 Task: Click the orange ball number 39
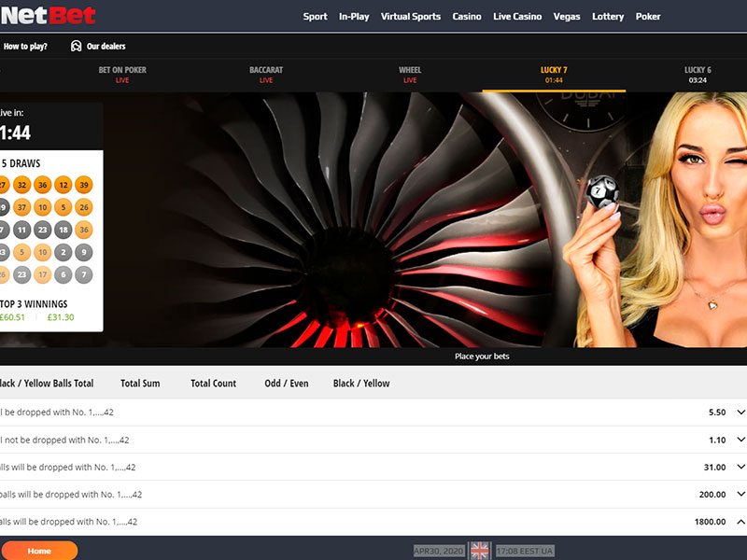84,185
